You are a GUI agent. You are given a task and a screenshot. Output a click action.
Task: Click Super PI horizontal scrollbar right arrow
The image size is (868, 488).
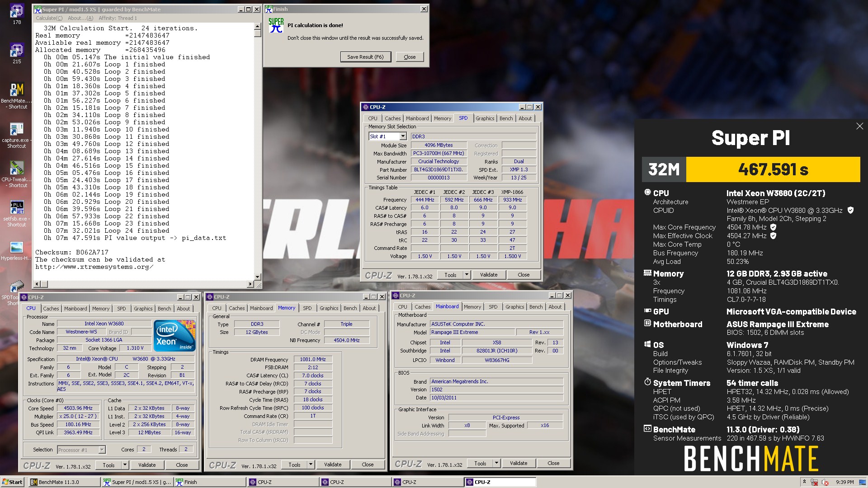point(250,284)
